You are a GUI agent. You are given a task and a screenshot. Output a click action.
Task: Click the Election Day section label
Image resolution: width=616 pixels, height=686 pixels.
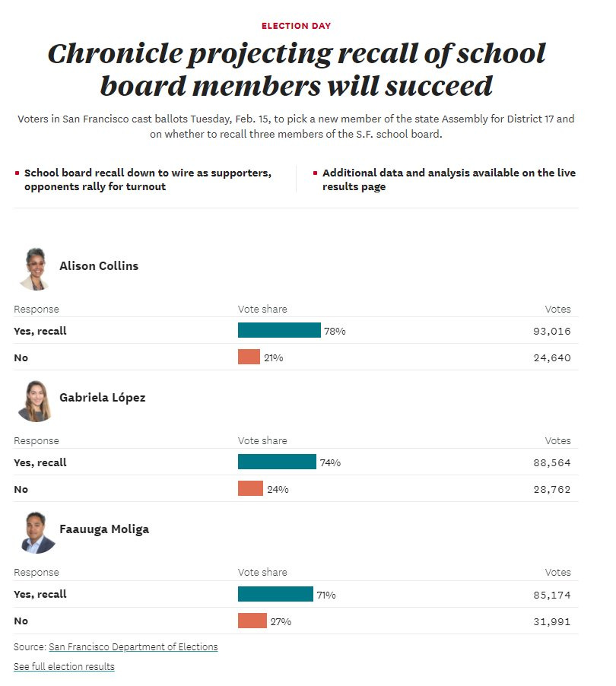(x=296, y=26)
